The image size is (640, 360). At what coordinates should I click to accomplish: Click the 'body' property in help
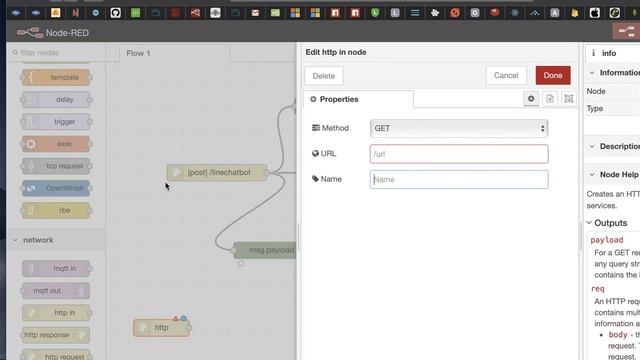[x=618, y=335]
